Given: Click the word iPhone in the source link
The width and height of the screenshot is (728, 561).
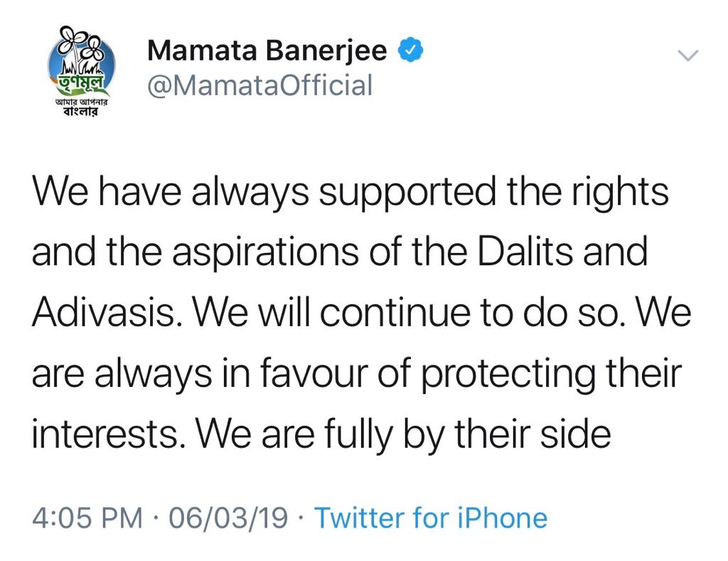Looking at the screenshot, I should [503, 518].
